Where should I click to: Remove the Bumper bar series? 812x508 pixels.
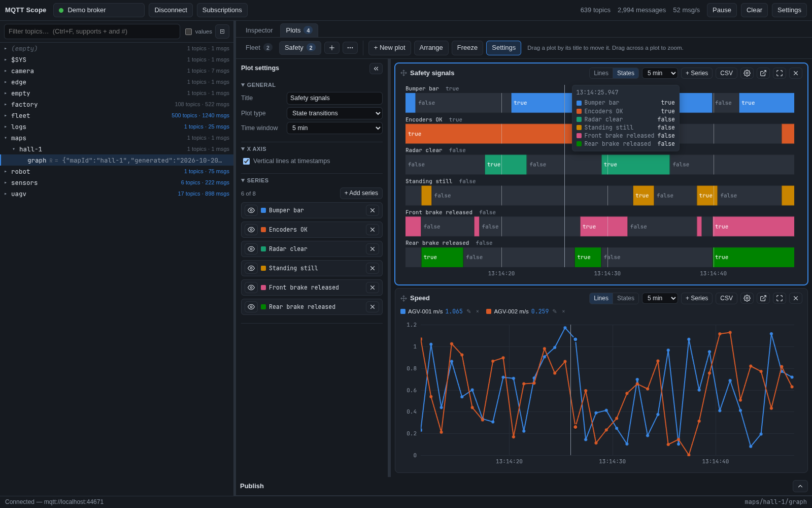coord(373,210)
